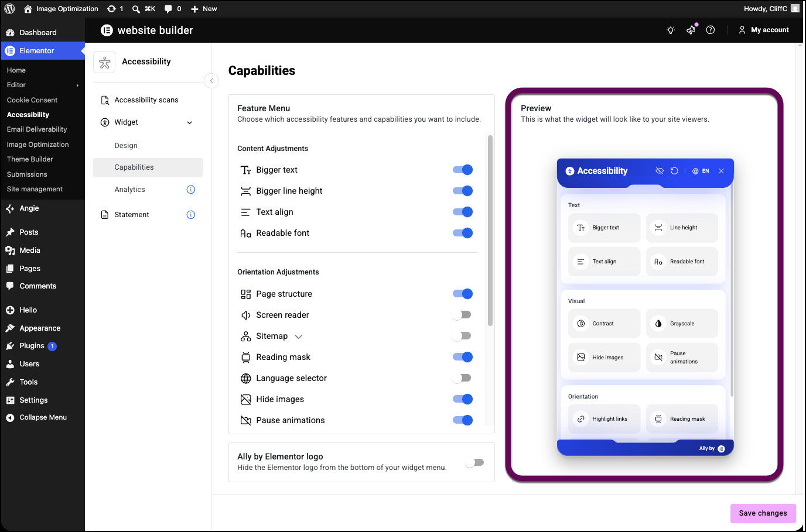Image resolution: width=806 pixels, height=532 pixels.
Task: Close the preview Accessibility widget
Action: pos(722,171)
